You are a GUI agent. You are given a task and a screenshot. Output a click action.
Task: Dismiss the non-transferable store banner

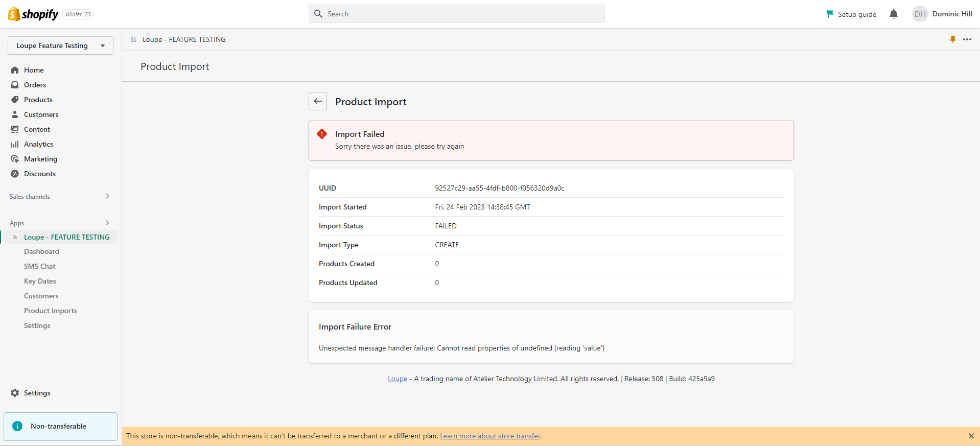971,436
